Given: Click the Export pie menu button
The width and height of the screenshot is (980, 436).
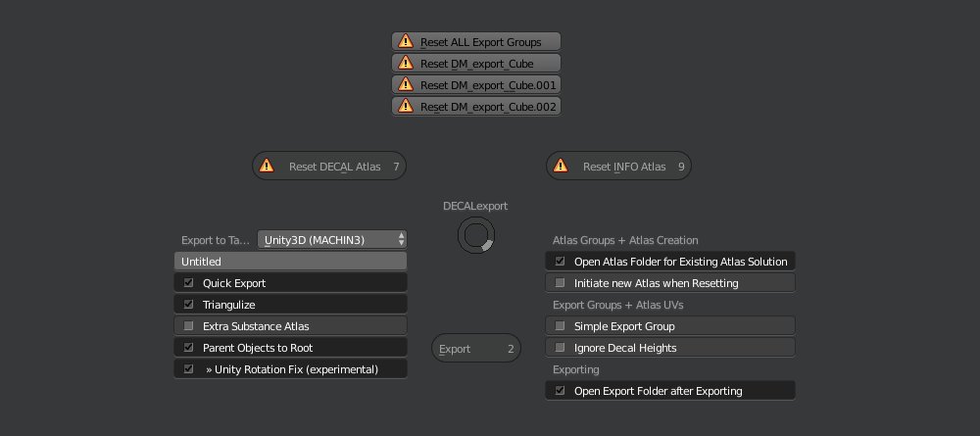Looking at the screenshot, I should [476, 348].
